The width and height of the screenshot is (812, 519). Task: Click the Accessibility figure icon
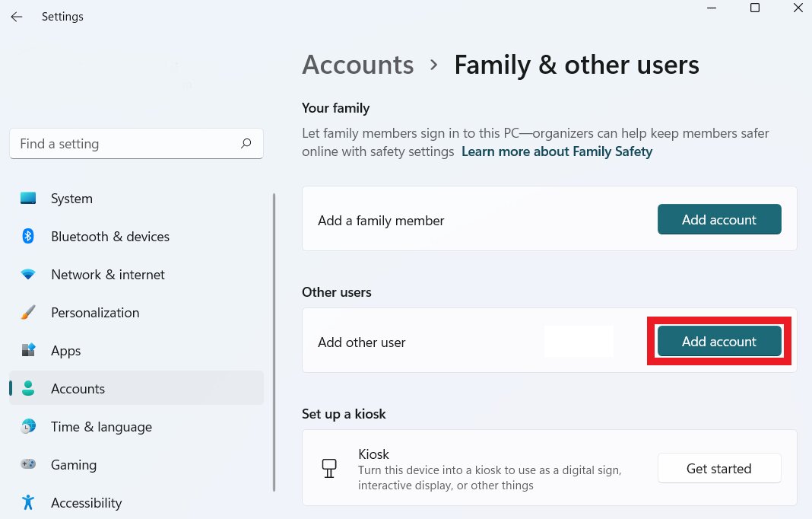pos(28,503)
